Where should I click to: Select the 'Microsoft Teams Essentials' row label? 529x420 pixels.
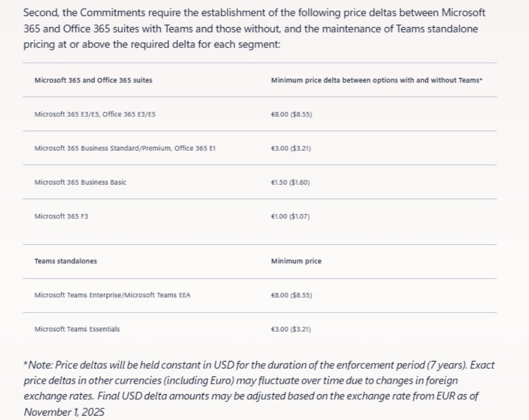[x=77, y=329]
